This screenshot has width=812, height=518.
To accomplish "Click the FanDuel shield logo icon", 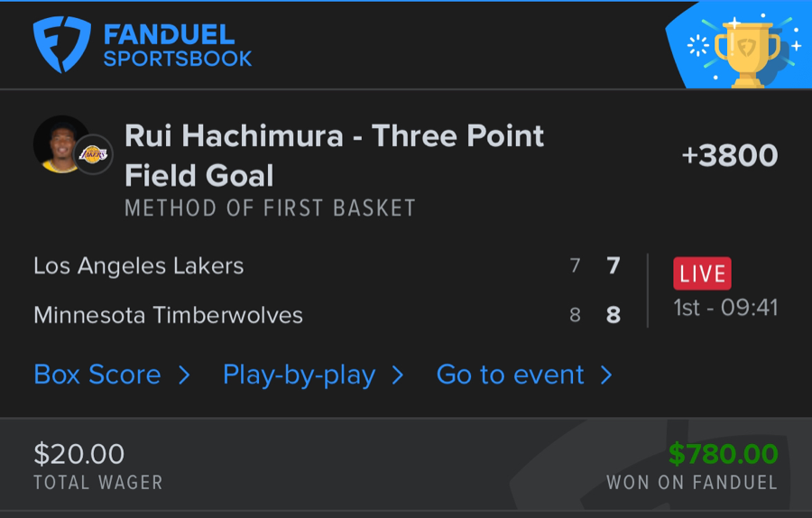I will 63,45.
